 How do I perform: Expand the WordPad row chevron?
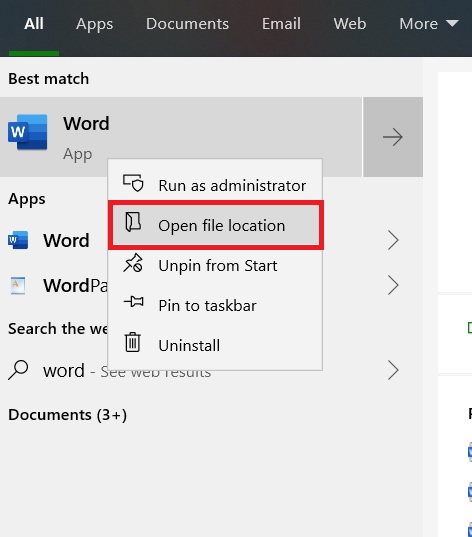point(393,285)
